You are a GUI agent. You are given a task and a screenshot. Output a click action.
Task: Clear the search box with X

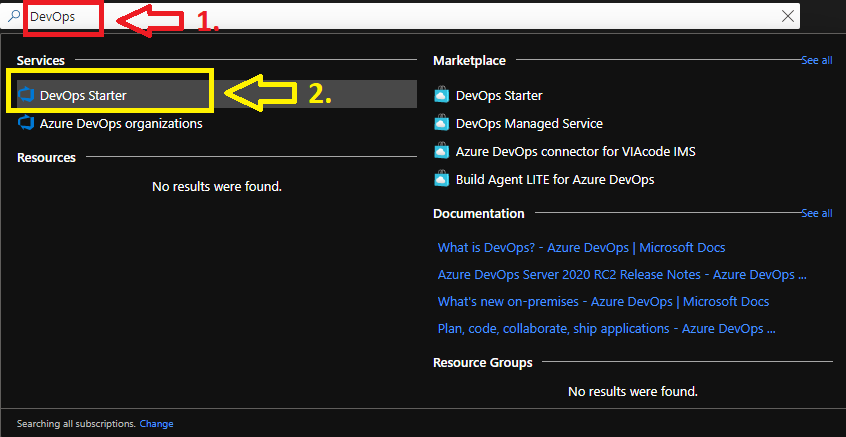coord(788,16)
